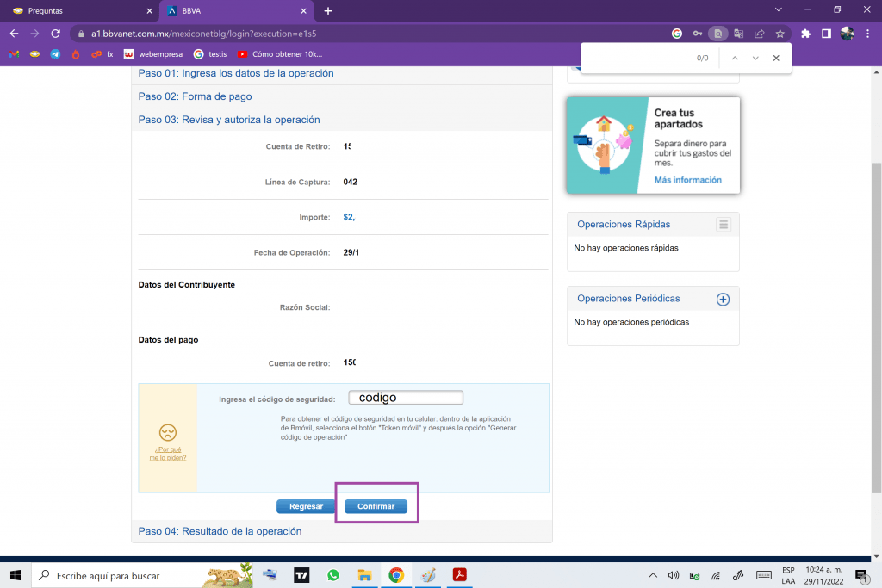Click the page vertical scrollbar
The width and height of the screenshot is (882, 588).
click(876, 327)
